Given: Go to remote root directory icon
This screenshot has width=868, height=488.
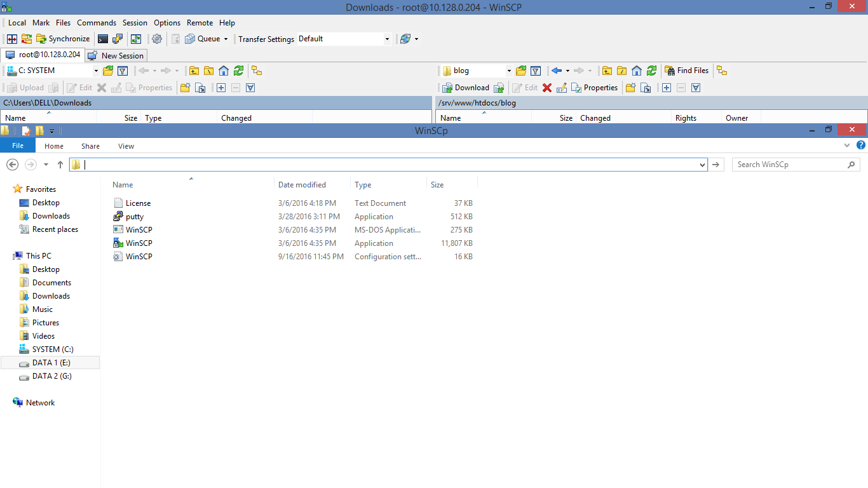Looking at the screenshot, I should tap(621, 71).
